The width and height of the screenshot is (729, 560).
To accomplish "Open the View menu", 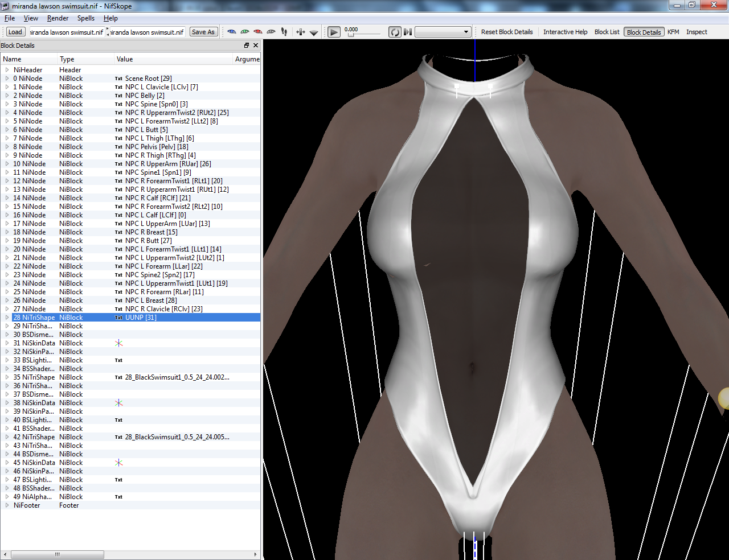I will pos(31,18).
